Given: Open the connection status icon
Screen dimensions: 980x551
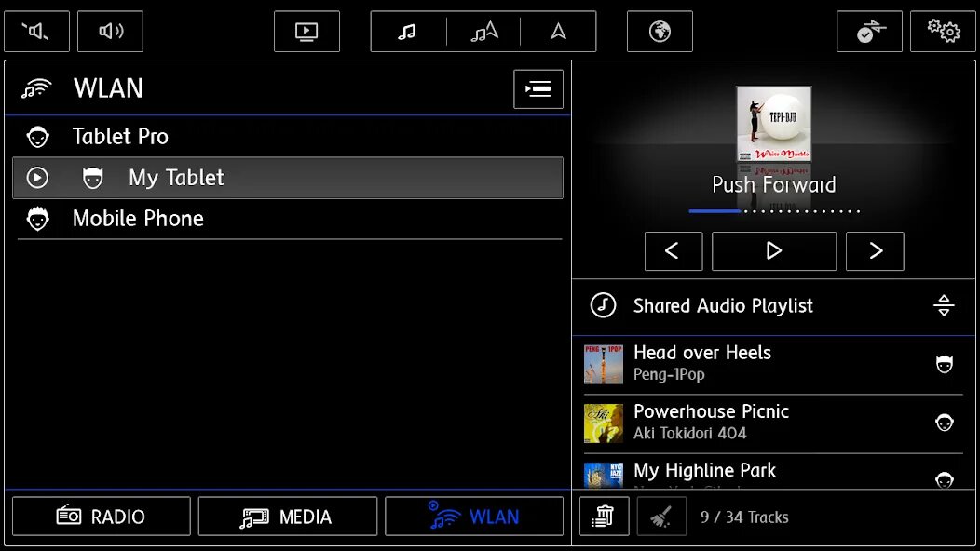Looking at the screenshot, I should (x=869, y=32).
